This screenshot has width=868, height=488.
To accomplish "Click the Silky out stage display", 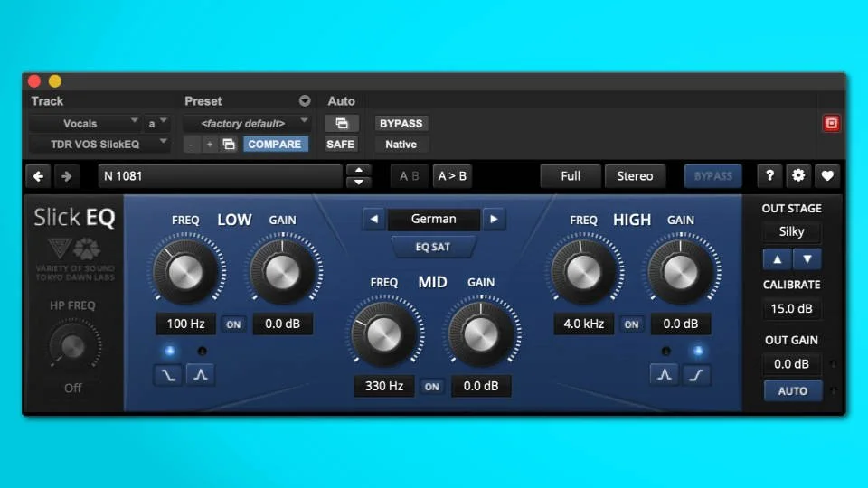I will pyautogui.click(x=792, y=232).
